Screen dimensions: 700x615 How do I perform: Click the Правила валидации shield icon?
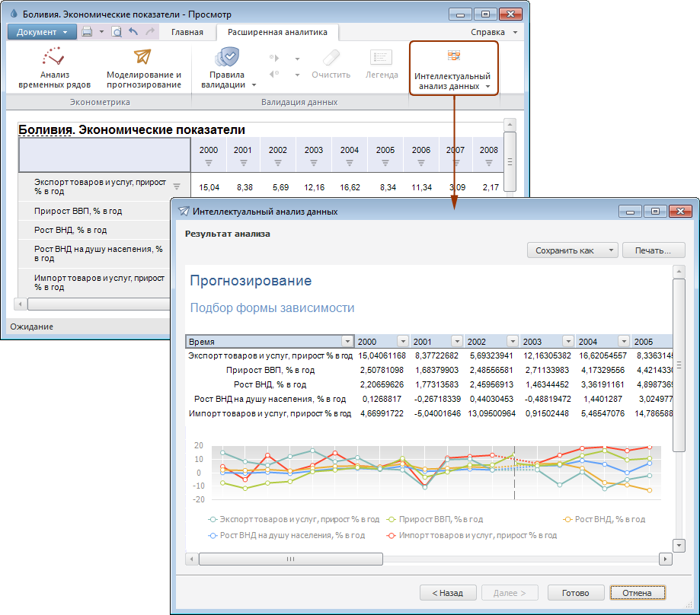click(x=228, y=58)
